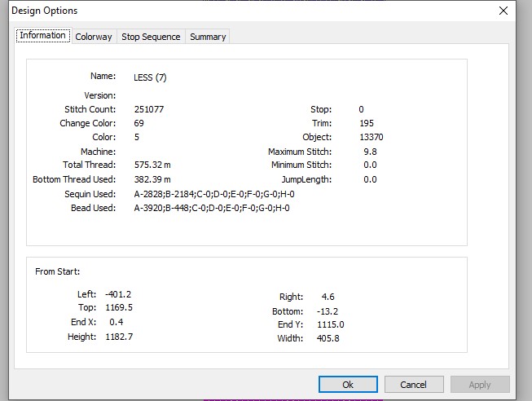Select Total Thread value 575.32 m
The image size is (532, 401).
tap(152, 165)
